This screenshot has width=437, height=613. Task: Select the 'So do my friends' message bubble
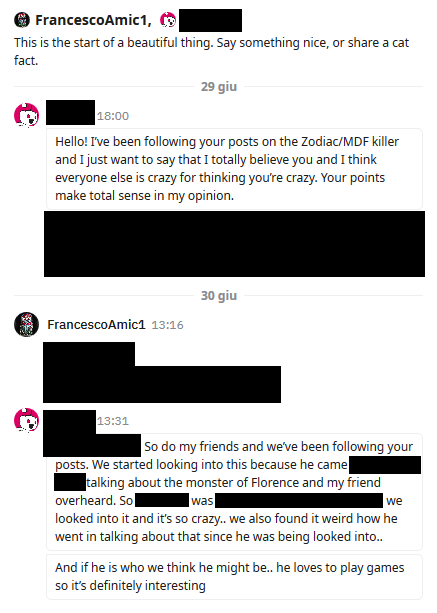(x=235, y=492)
